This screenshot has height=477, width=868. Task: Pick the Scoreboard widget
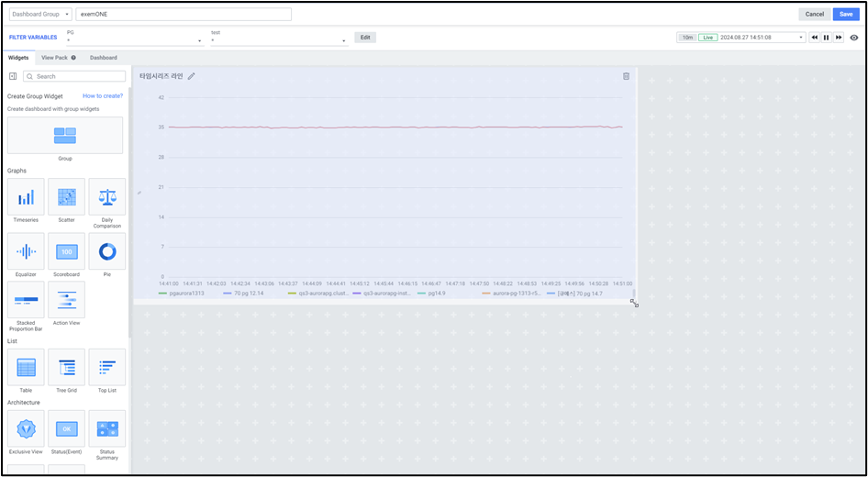(66, 251)
